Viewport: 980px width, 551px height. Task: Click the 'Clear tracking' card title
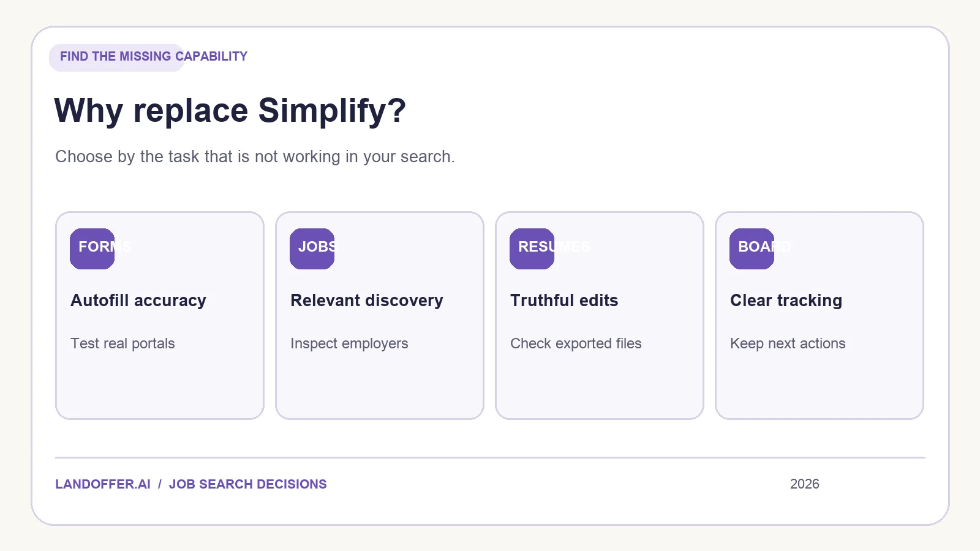[x=786, y=301]
